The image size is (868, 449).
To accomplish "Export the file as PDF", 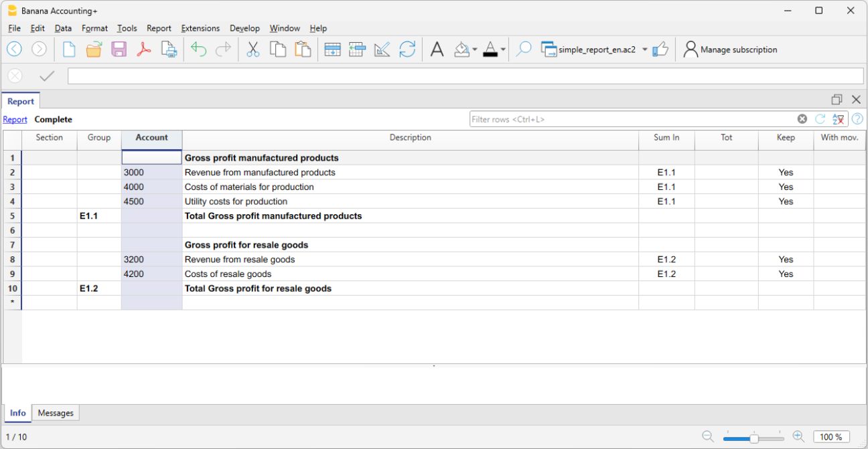I will point(143,49).
